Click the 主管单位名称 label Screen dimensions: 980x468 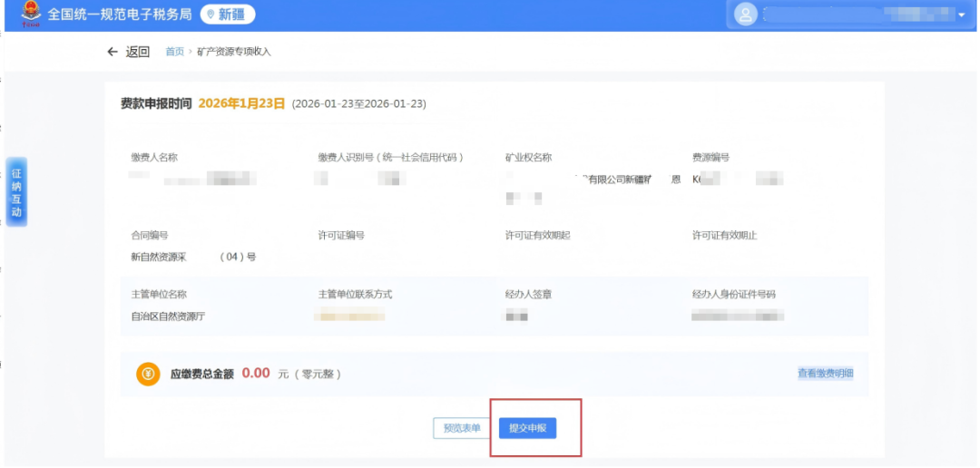(x=159, y=294)
